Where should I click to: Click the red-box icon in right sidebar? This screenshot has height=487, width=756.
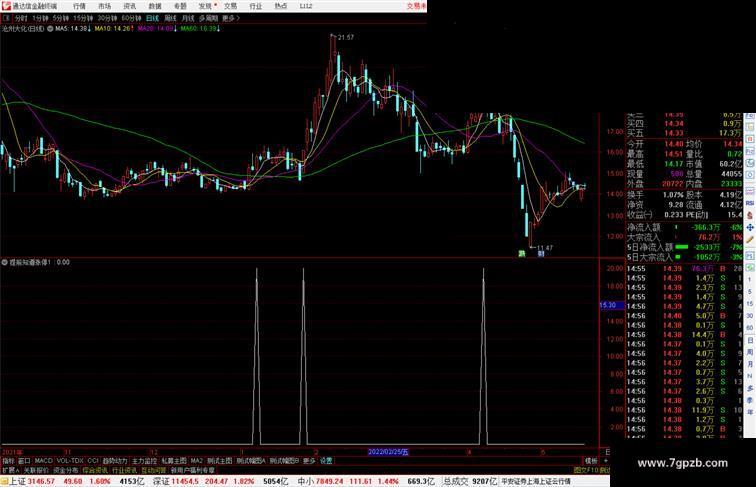750,138
